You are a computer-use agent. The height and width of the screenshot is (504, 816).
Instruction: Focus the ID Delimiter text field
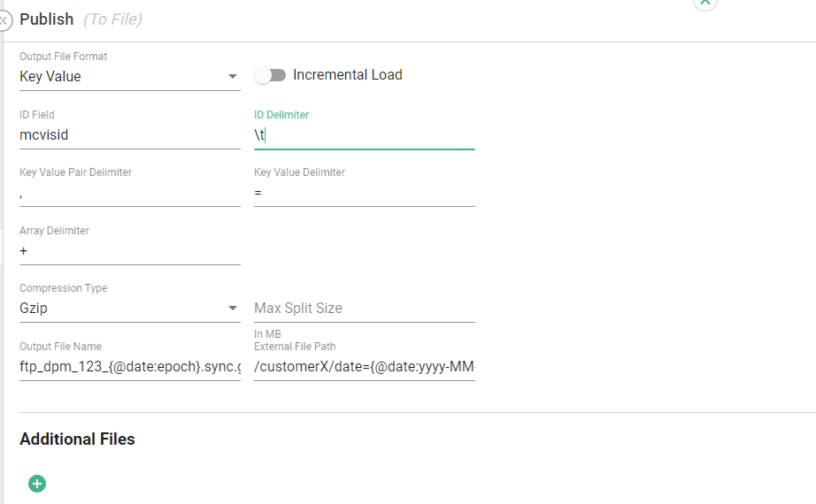coord(364,134)
